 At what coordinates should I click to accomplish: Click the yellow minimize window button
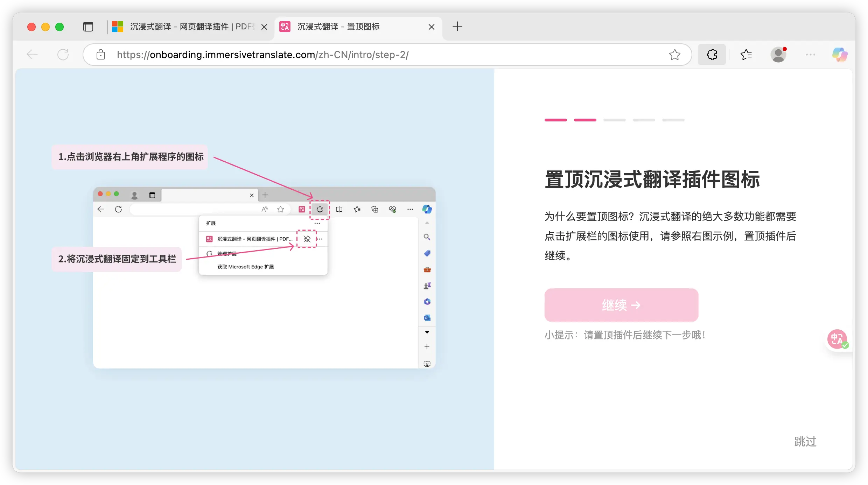(x=45, y=27)
